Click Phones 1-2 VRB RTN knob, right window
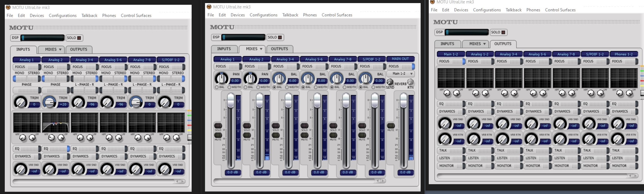This screenshot has width=644, height=194. [x=618, y=139]
